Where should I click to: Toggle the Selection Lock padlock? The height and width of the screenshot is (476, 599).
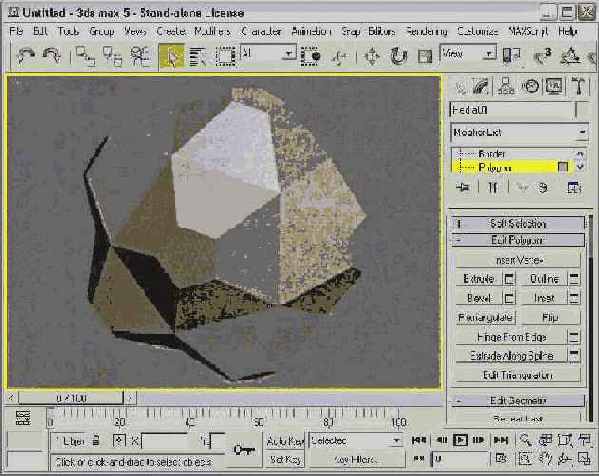(97, 441)
